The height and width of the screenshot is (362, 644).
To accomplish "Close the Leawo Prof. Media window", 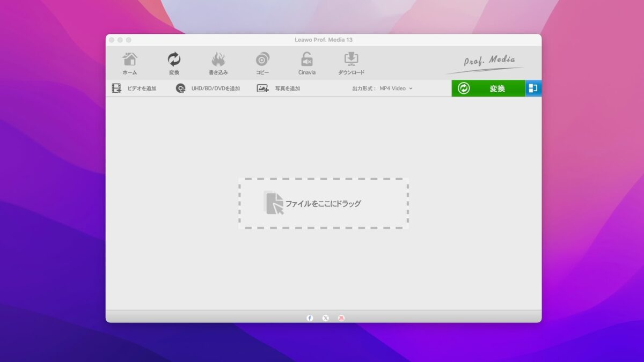I will [x=112, y=40].
